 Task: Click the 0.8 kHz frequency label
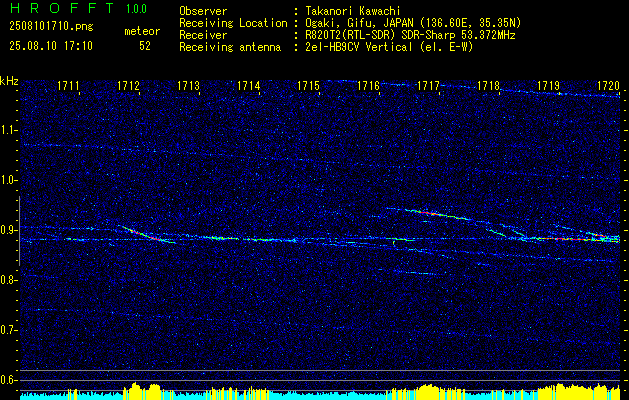click(7, 280)
